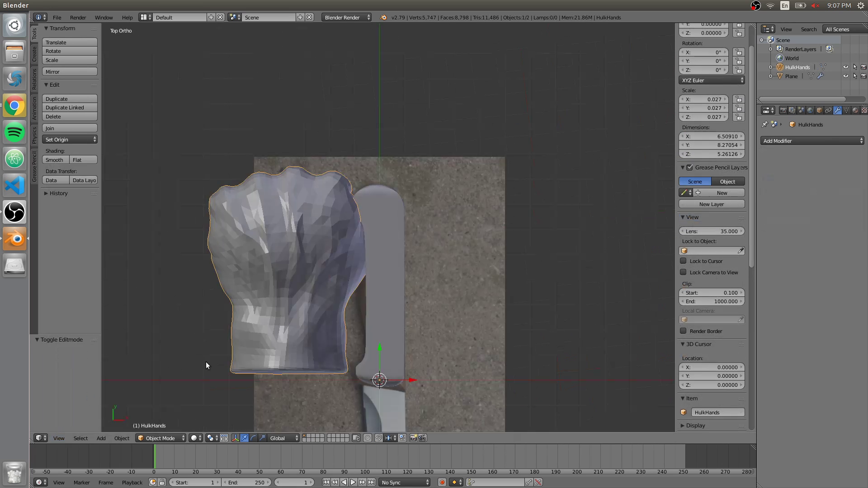
Task: Open the Modifiers properties tab (wrench icon)
Action: (837, 110)
